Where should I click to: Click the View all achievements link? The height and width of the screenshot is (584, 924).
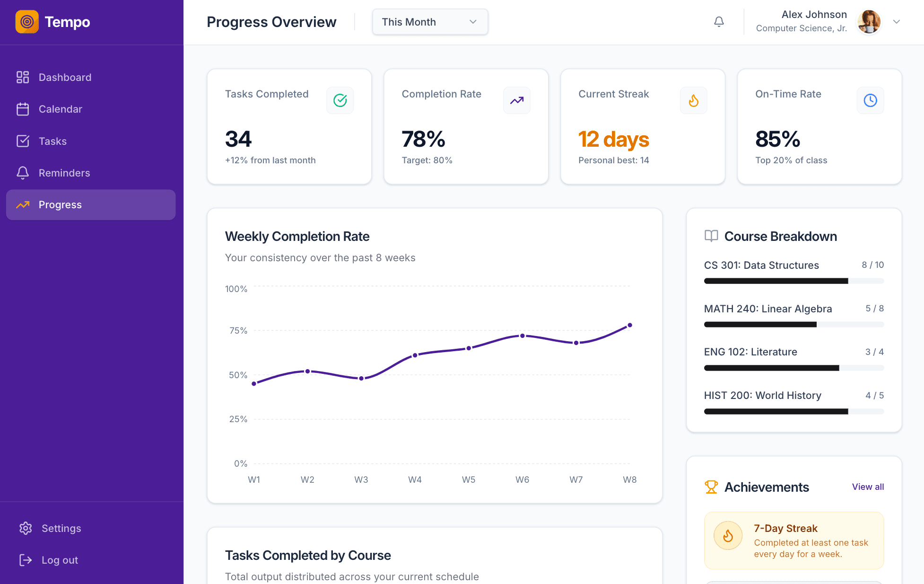point(868,487)
